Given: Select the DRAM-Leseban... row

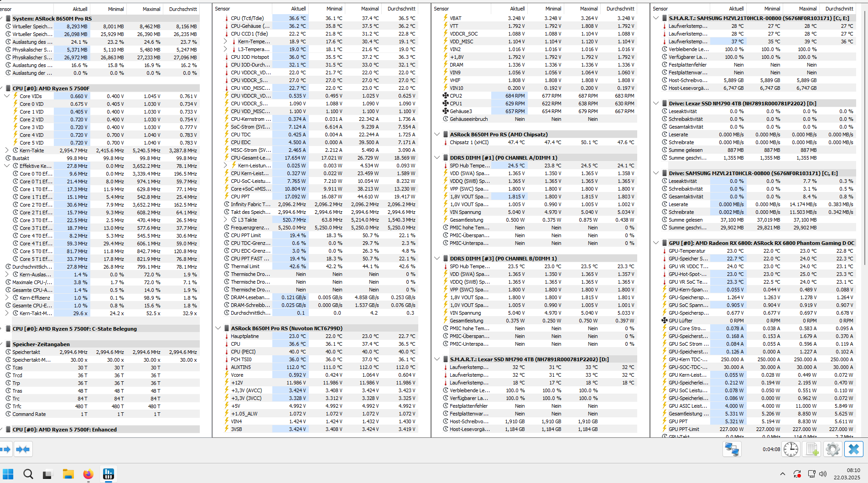Looking at the screenshot, I should [x=320, y=297].
